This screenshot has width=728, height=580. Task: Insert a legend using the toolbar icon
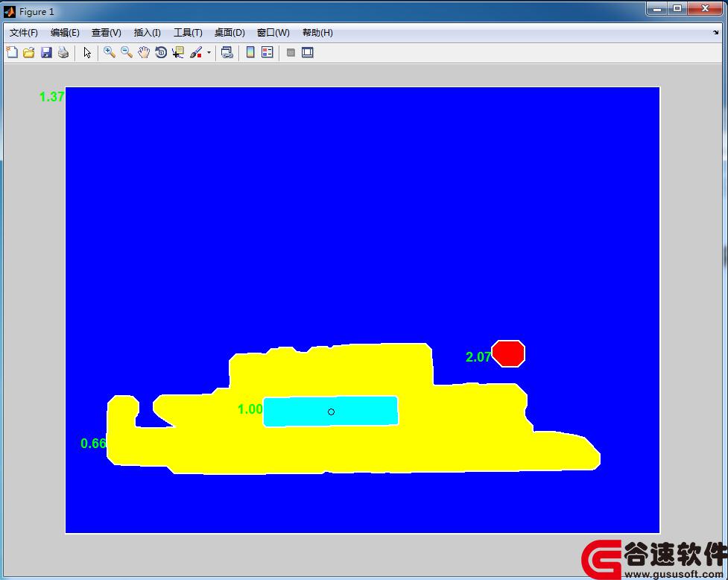[x=268, y=52]
